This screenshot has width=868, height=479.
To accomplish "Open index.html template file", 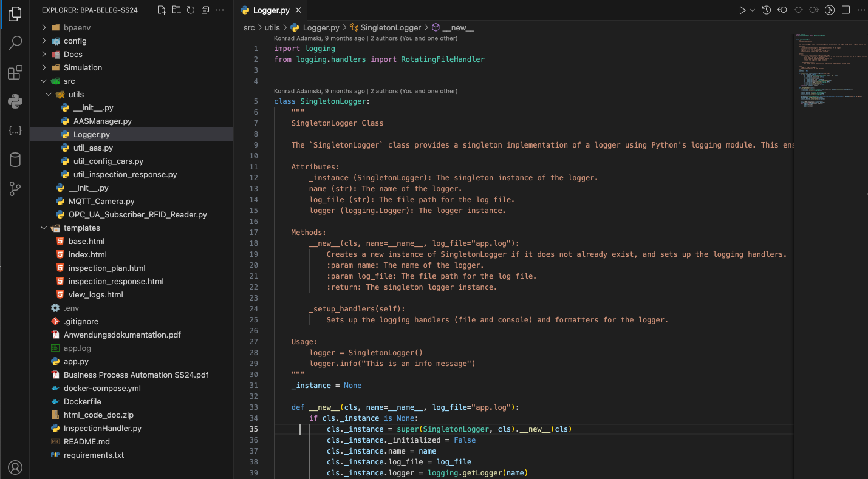I will click(131, 254).
